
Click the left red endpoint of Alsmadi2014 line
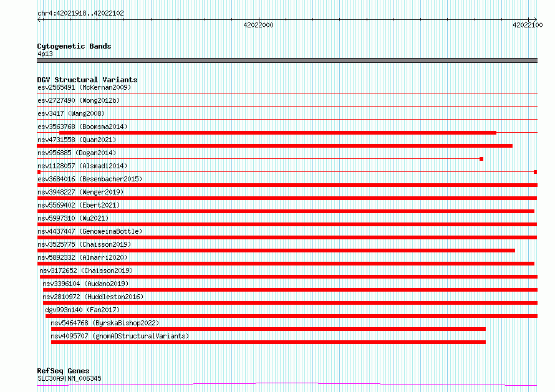click(39, 172)
